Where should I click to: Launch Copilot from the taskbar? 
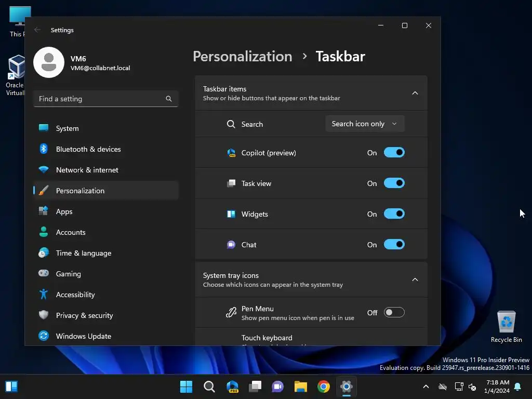[x=232, y=387]
